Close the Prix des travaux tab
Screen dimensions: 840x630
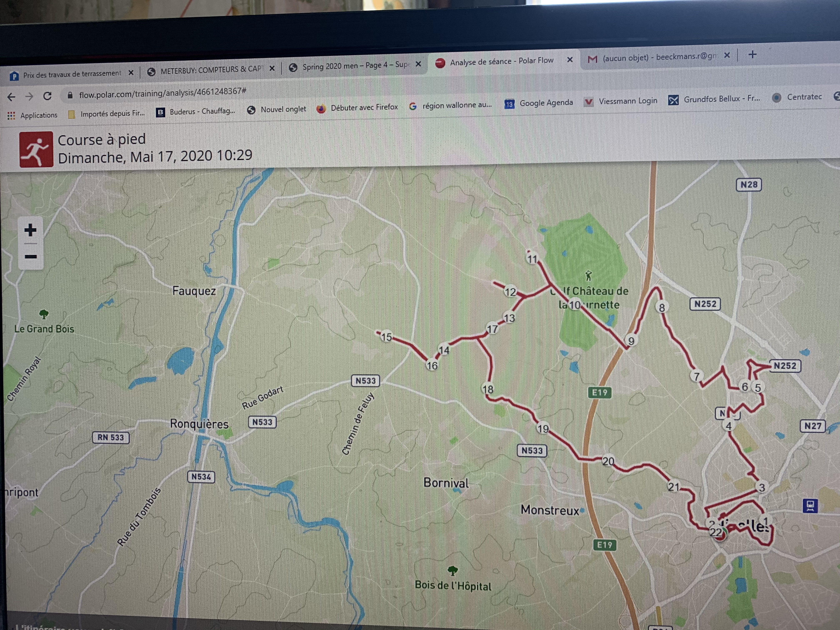131,72
